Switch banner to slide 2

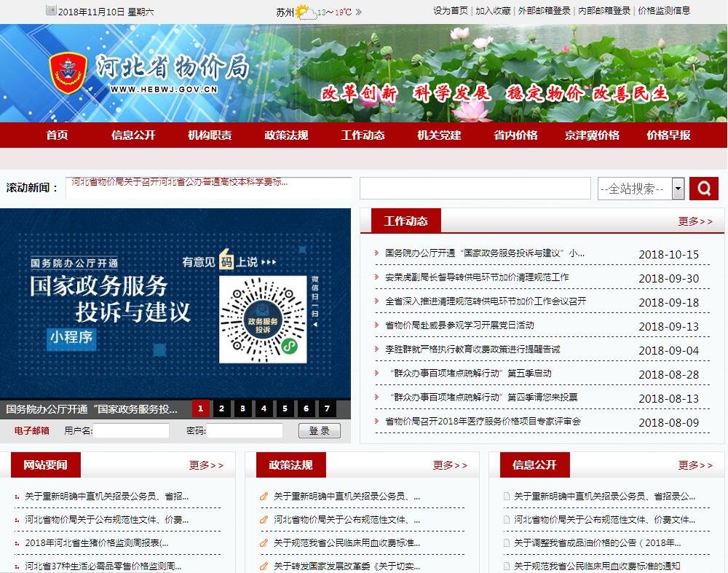221,408
